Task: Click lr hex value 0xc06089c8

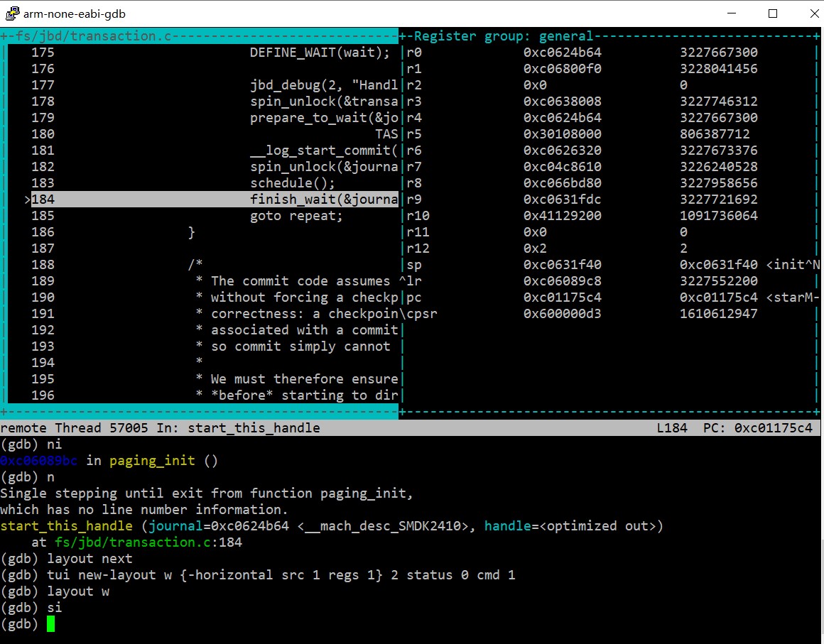Action: point(563,280)
